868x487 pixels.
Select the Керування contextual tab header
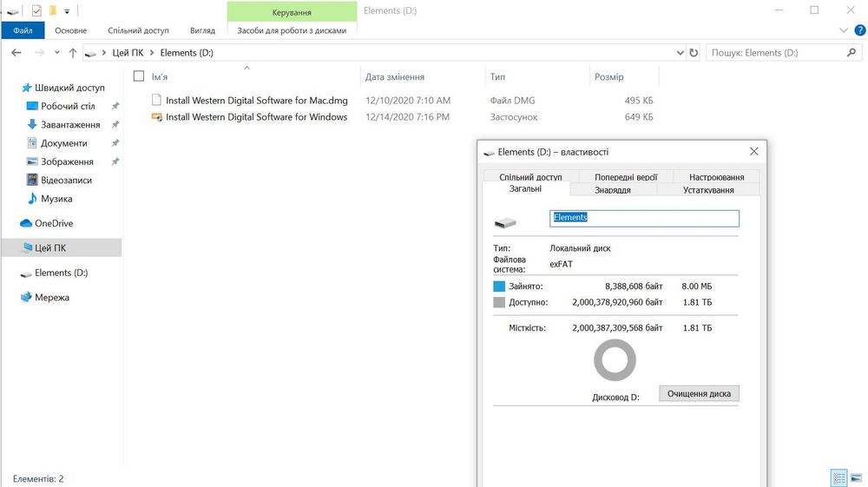click(292, 12)
